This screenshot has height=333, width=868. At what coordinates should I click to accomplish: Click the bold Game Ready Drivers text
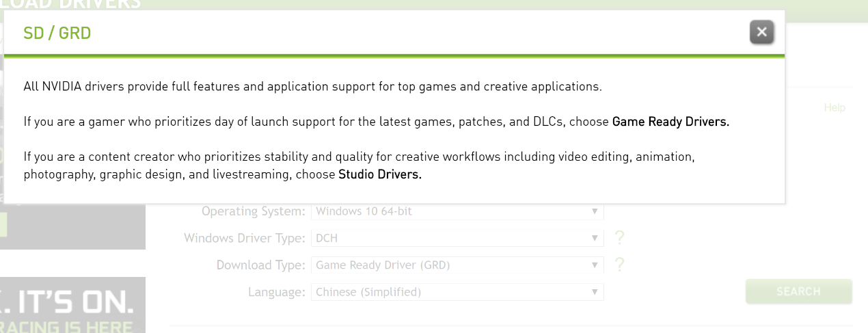click(670, 122)
